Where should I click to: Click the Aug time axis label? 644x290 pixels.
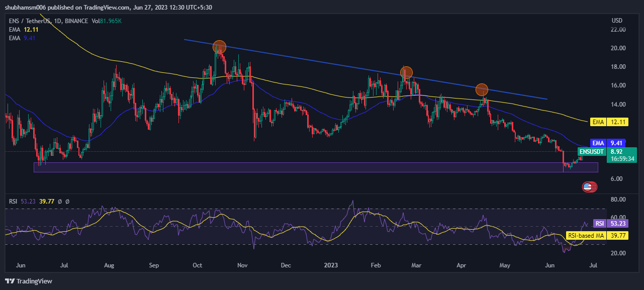click(109, 264)
